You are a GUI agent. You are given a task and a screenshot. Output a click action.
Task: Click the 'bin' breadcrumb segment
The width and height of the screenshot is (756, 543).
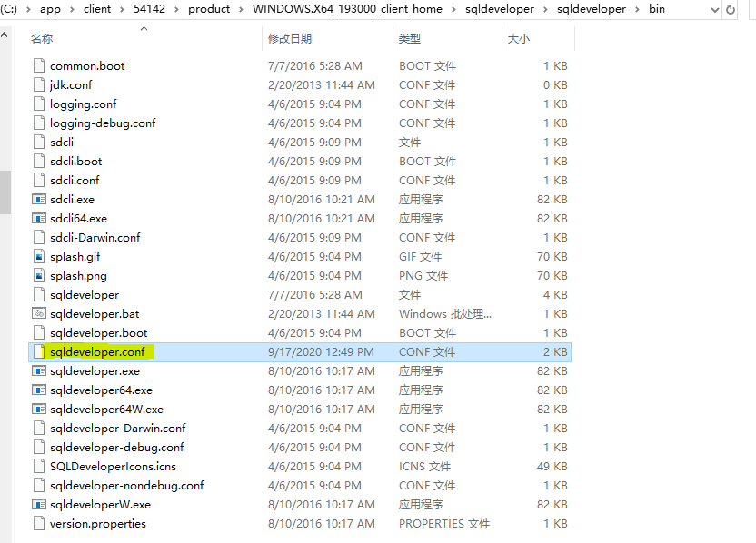pyautogui.click(x=657, y=9)
